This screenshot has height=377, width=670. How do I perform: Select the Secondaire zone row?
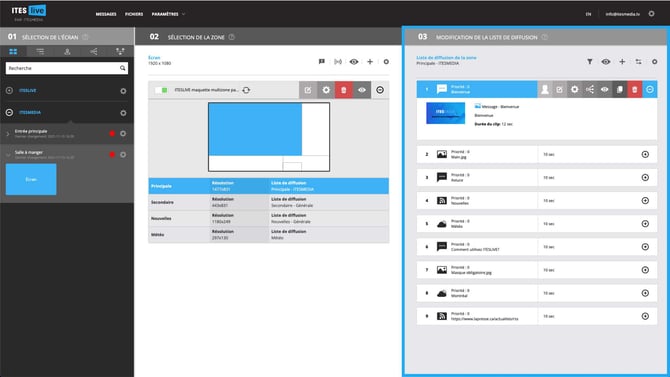pyautogui.click(x=268, y=202)
